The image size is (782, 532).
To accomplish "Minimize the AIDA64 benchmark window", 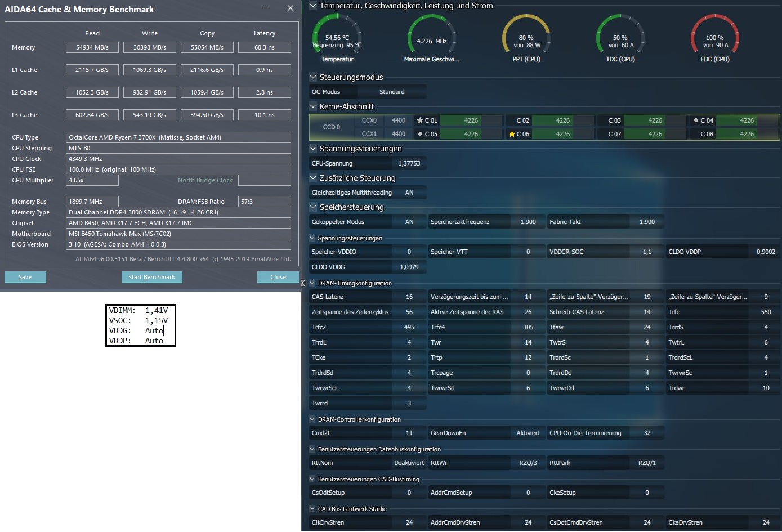I will click(x=266, y=8).
